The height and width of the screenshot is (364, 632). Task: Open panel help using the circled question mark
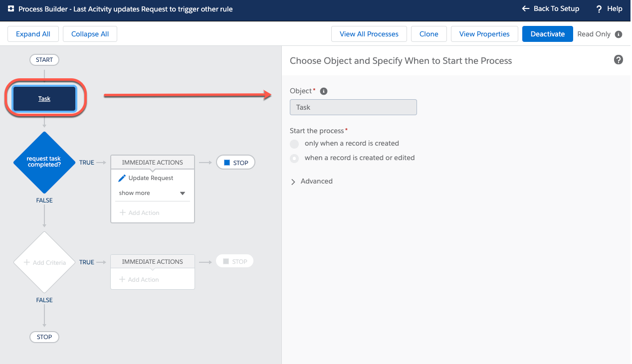(619, 59)
